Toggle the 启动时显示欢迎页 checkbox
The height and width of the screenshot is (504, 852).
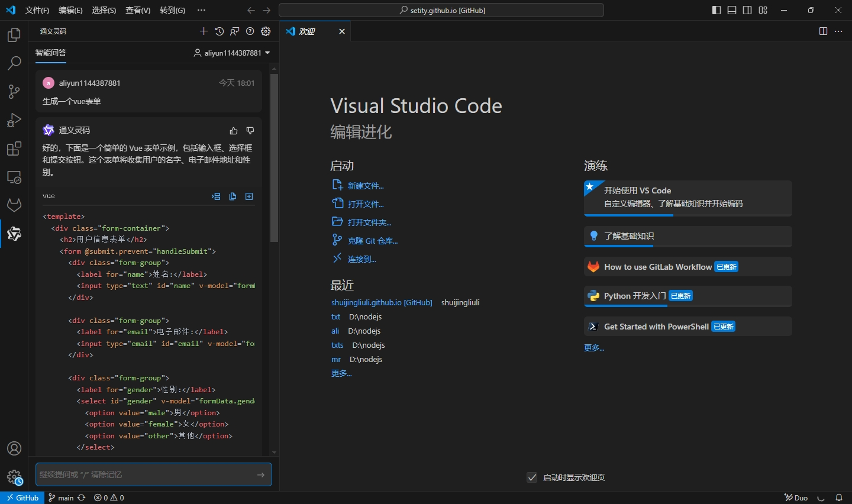pyautogui.click(x=532, y=477)
